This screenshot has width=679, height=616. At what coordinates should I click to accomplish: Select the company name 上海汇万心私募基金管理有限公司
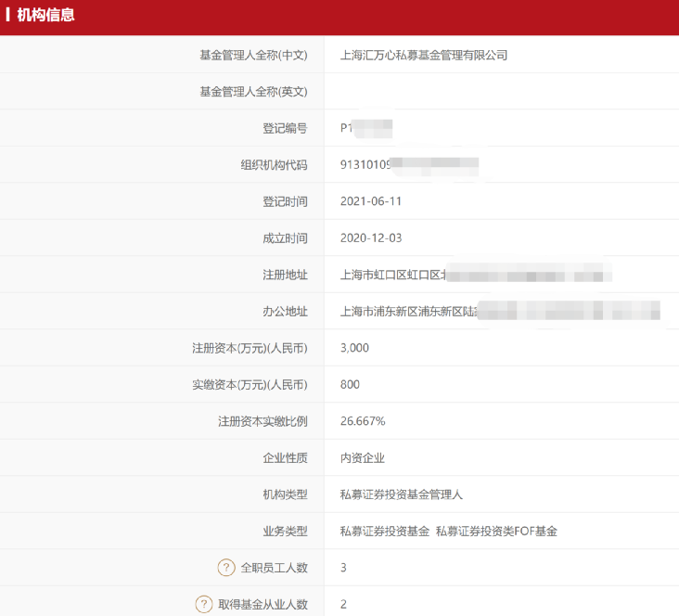(424, 56)
